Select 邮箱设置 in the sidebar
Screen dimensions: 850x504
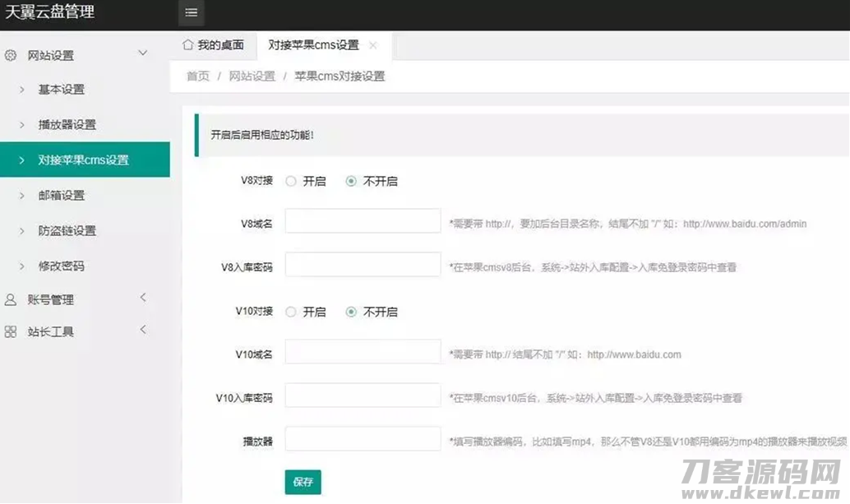tap(62, 195)
